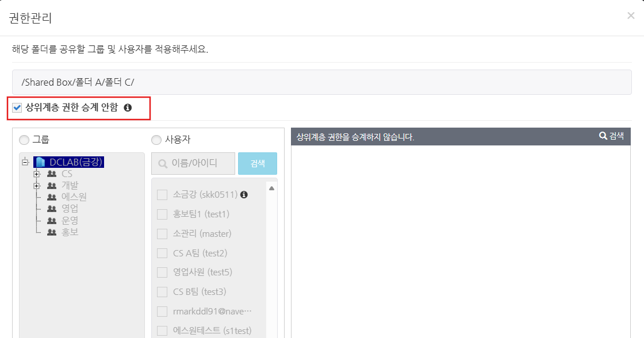This screenshot has width=644, height=338.
Task: Close the 권한관리 dialog with X
Action: coord(631,16)
